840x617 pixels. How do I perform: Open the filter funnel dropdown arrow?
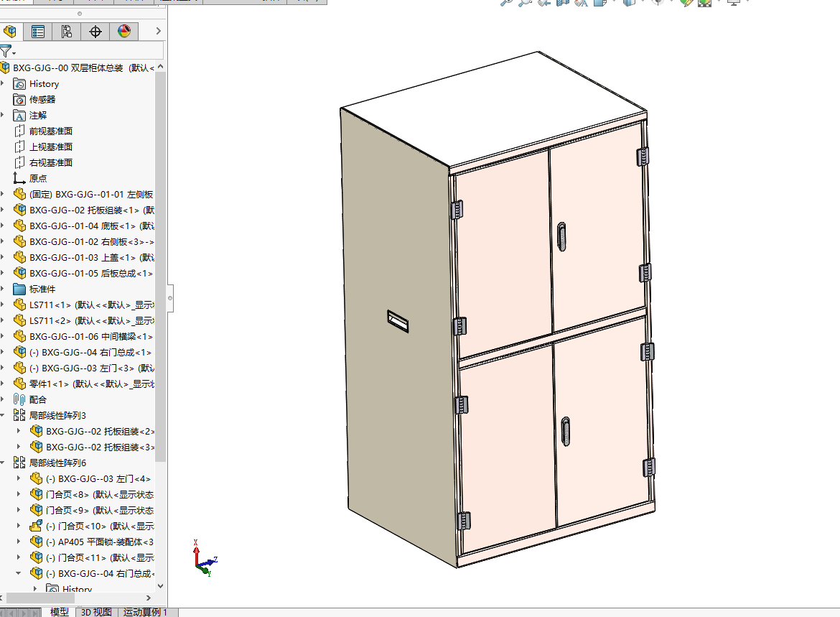[14, 54]
